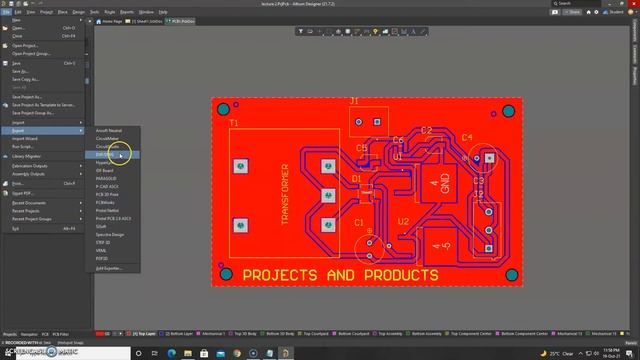This screenshot has width=640, height=360.
Task: Expand the Recent Project Groups submenu
Action: 42,219
